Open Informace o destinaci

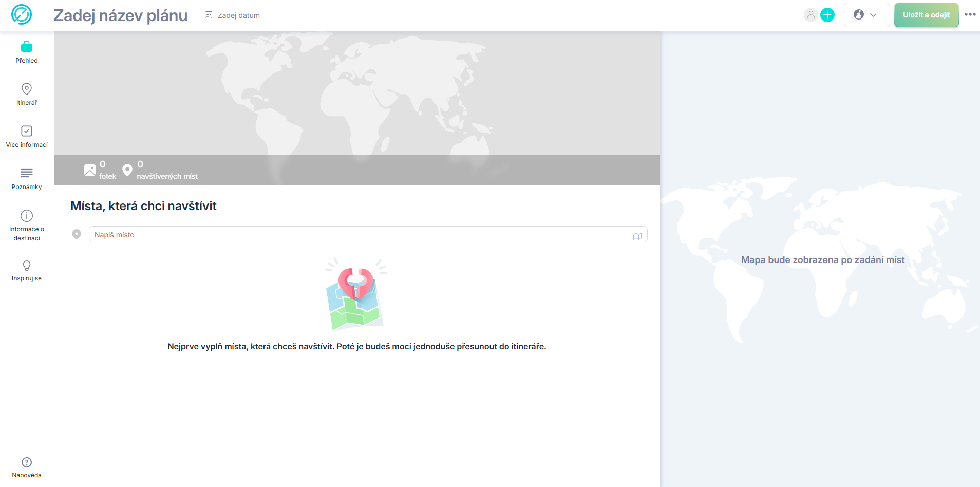pyautogui.click(x=27, y=225)
